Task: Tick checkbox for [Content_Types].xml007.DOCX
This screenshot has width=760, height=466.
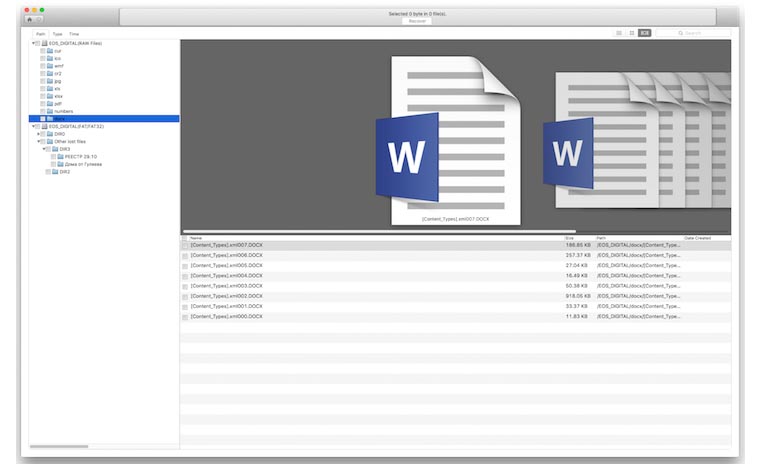Action: 185,246
